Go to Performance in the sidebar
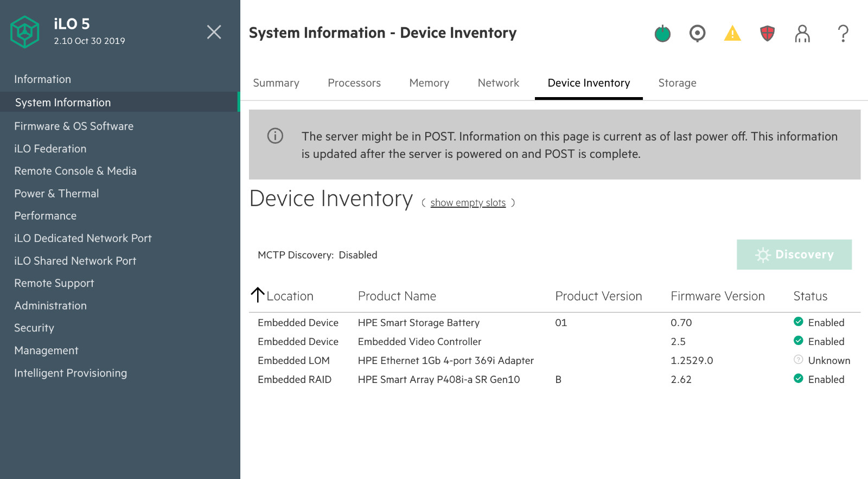868x479 pixels. point(45,216)
